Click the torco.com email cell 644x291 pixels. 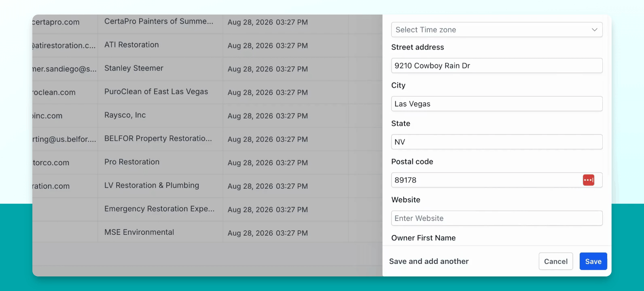(51, 163)
